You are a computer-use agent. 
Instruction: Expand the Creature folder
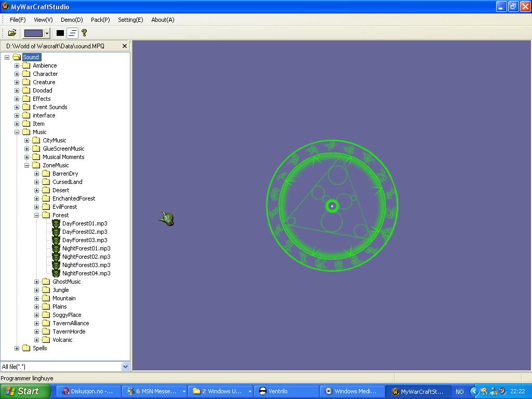(x=17, y=82)
